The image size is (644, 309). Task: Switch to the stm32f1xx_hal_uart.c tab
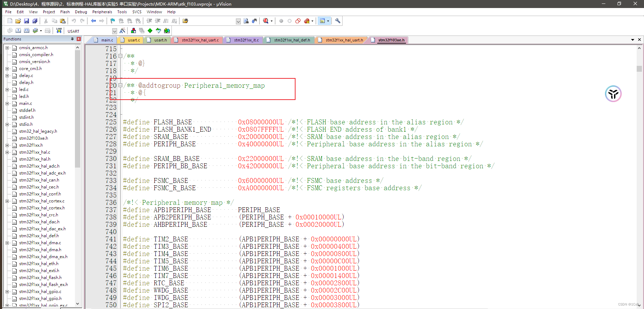point(197,40)
